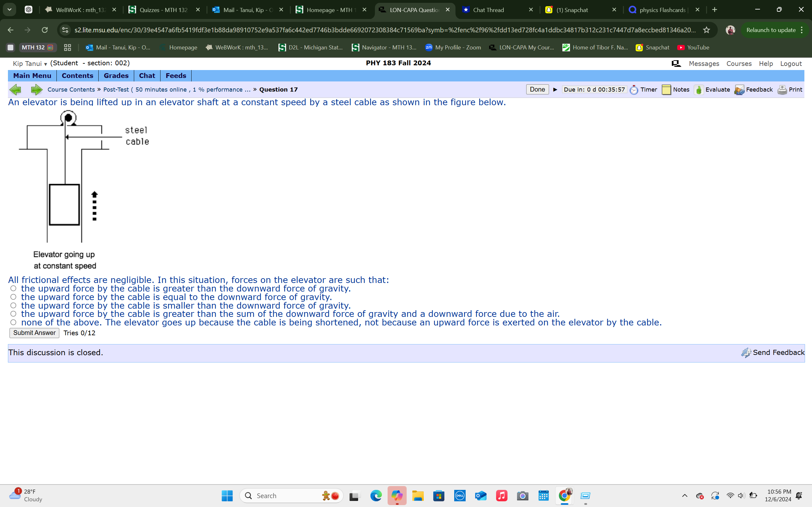The image size is (812, 507).
Task: Open the browser tab search chevron
Action: pos(10,10)
